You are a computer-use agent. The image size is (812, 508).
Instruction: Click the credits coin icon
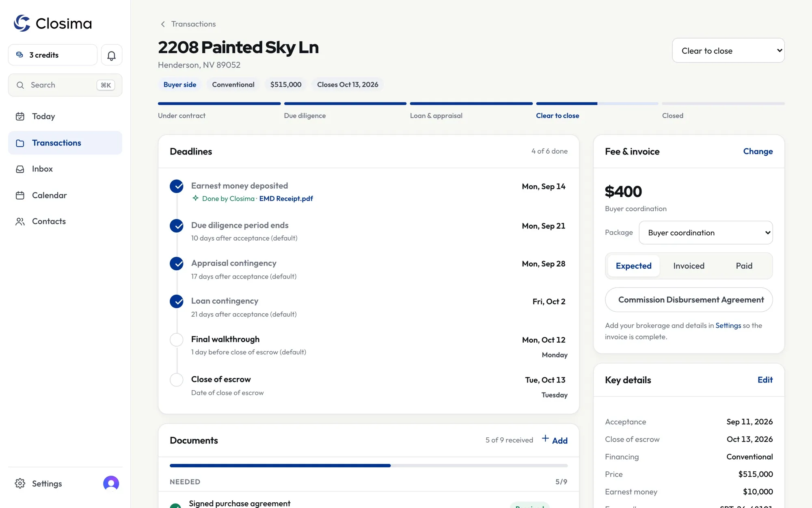[x=19, y=55]
